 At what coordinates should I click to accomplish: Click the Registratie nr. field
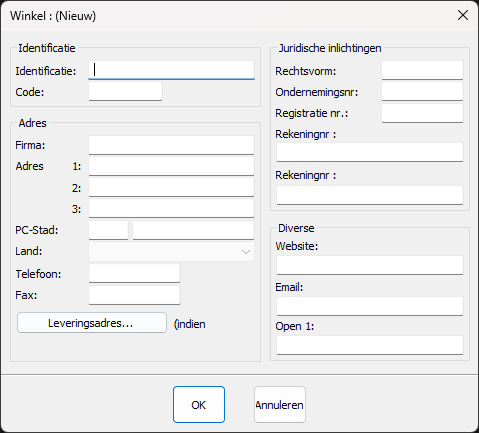[x=422, y=113]
